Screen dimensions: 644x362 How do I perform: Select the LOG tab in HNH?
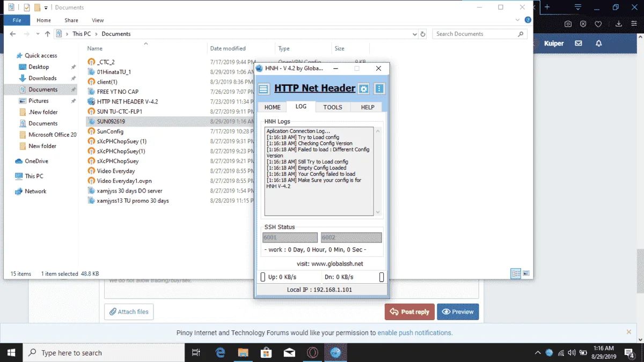click(301, 106)
